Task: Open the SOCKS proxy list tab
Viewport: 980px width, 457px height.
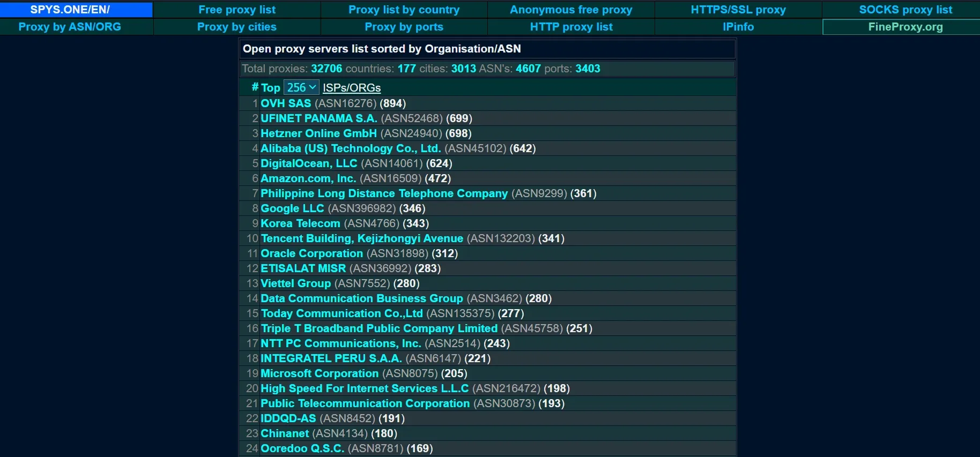Action: pyautogui.click(x=905, y=10)
